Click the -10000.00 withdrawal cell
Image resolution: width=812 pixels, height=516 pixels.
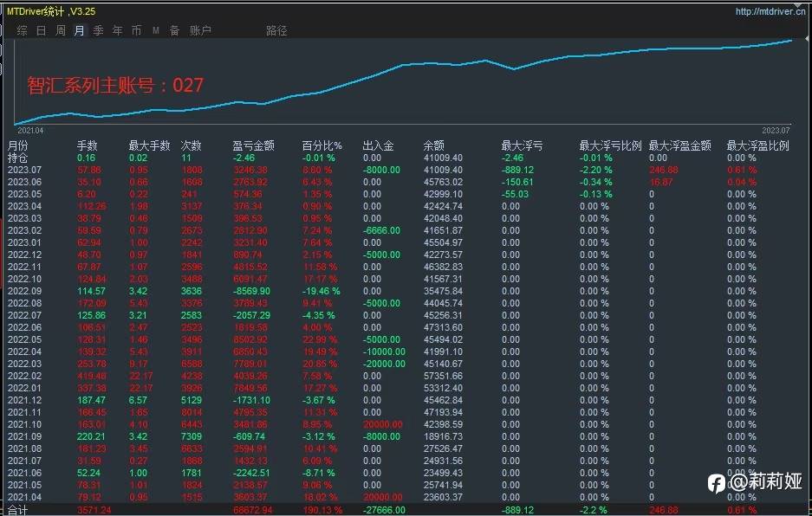(x=384, y=352)
